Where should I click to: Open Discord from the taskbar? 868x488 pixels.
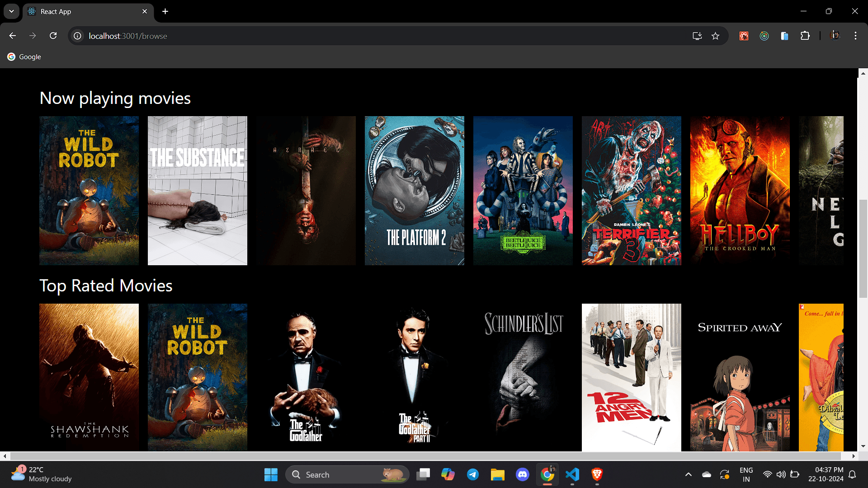click(x=523, y=474)
